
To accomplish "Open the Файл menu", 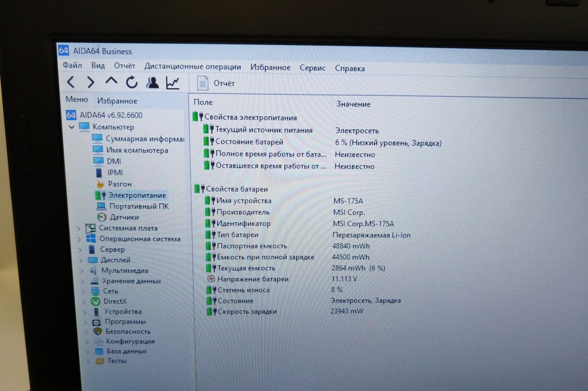I will pos(72,65).
